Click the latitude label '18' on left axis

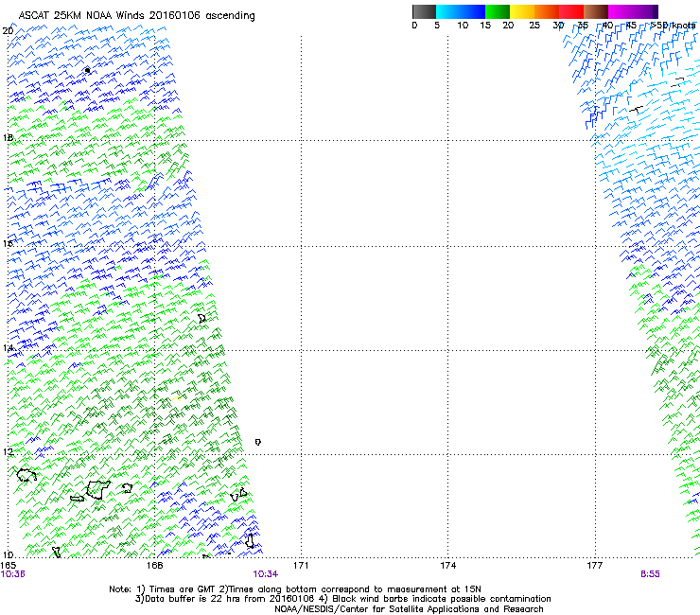point(8,137)
